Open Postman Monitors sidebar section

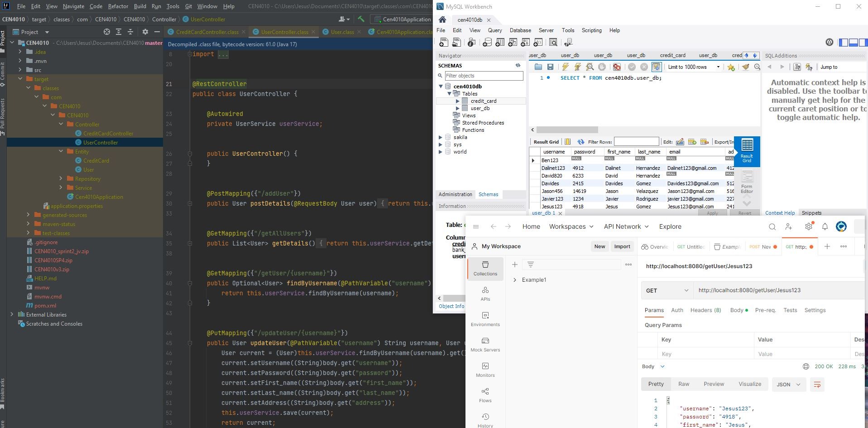[485, 370]
